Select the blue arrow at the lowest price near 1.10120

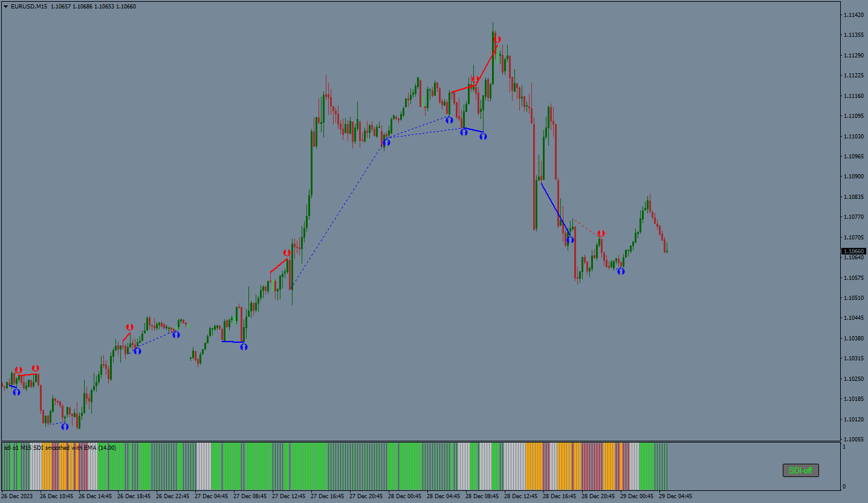[65, 426]
